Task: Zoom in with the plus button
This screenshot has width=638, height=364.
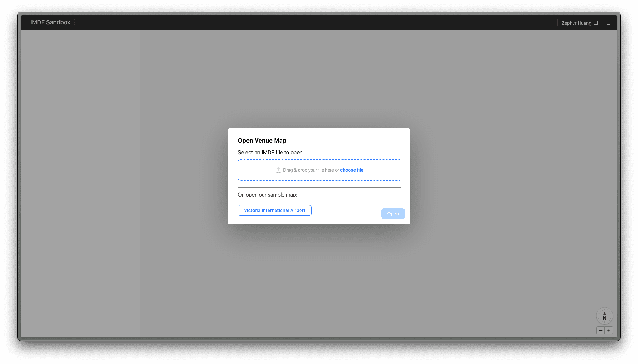Action: [609, 331]
